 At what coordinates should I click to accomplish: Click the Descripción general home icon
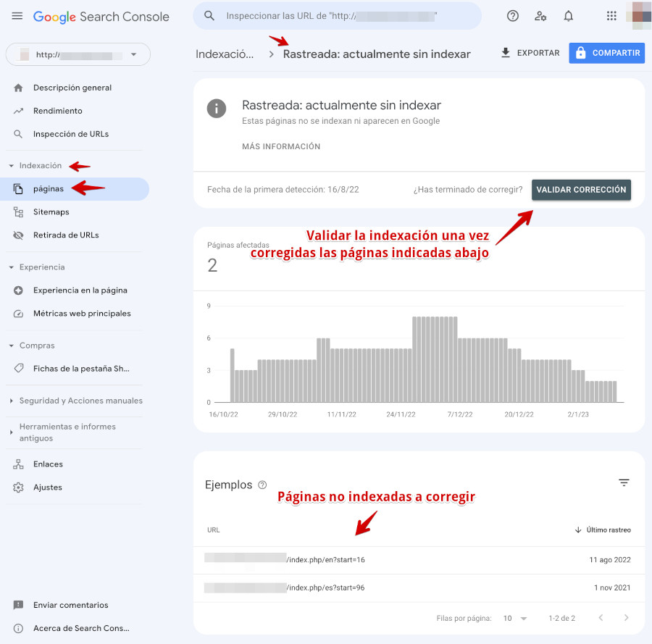(x=18, y=88)
